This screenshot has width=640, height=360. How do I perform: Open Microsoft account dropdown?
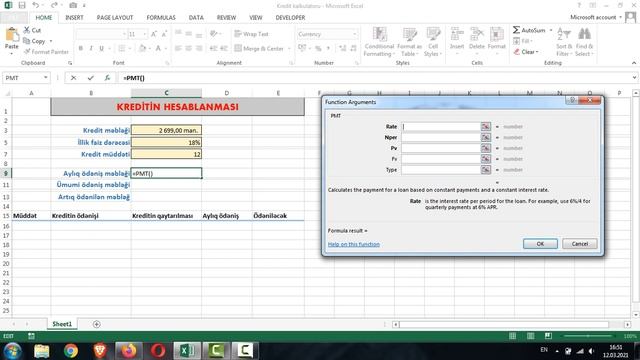[x=596, y=17]
